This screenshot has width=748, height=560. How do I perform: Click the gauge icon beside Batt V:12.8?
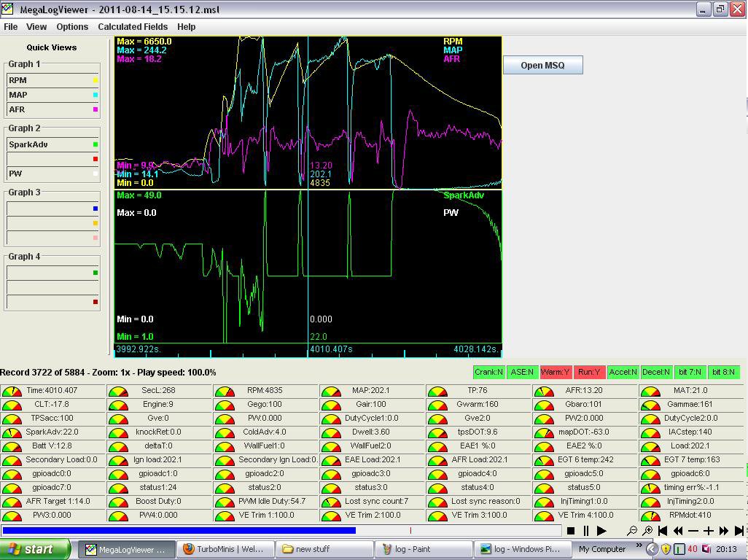12,447
